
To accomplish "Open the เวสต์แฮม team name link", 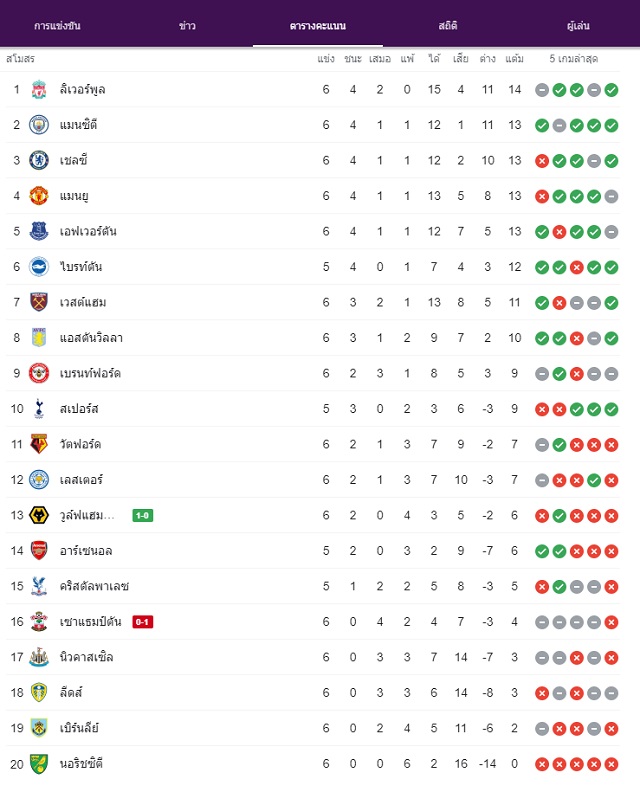I will coord(83,303).
